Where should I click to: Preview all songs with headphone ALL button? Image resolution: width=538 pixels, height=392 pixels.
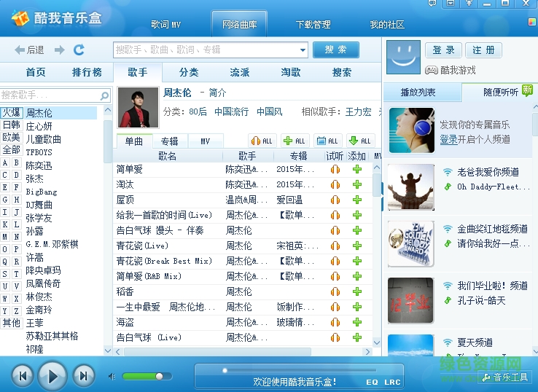262,141
